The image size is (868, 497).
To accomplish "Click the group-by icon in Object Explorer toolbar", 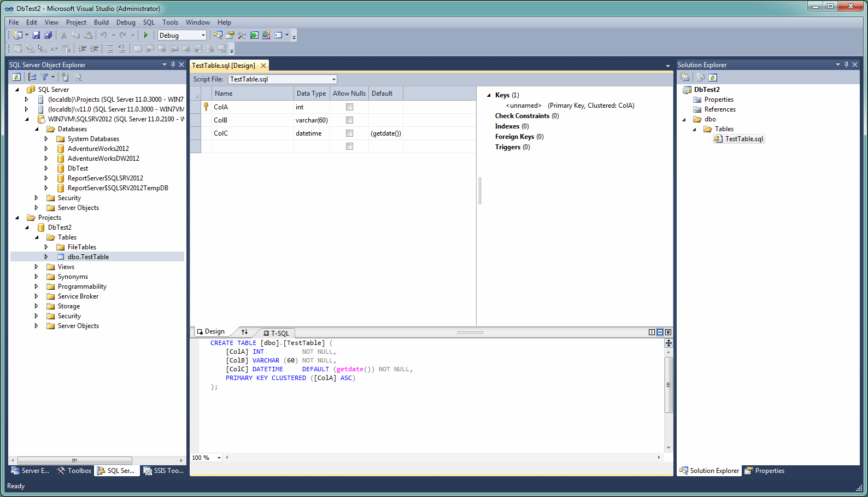I will point(32,77).
